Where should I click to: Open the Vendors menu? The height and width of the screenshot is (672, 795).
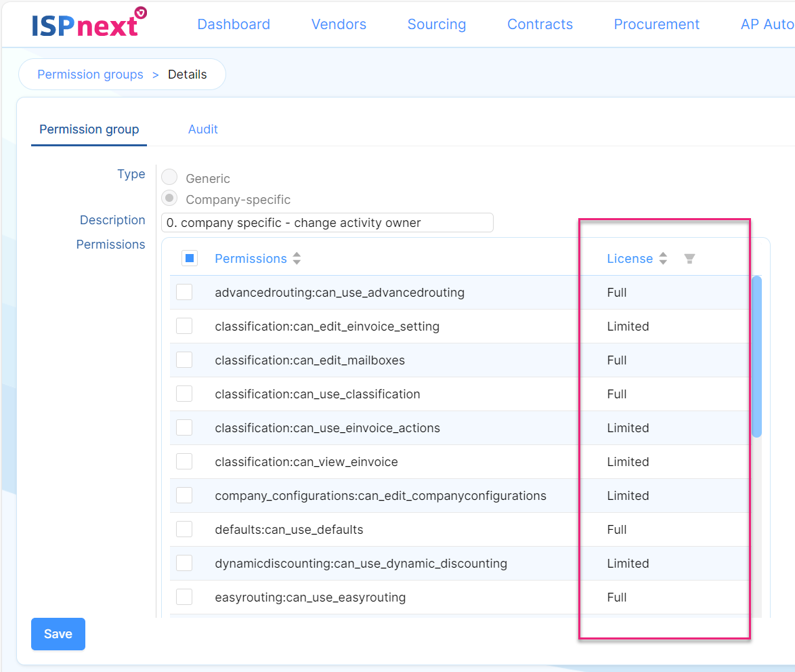coord(339,24)
